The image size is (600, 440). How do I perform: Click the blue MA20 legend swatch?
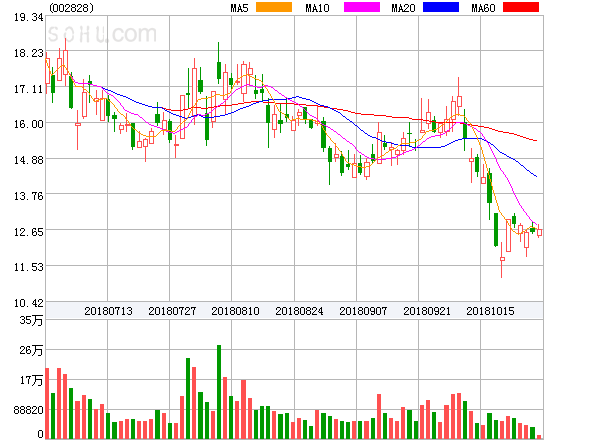(441, 8)
